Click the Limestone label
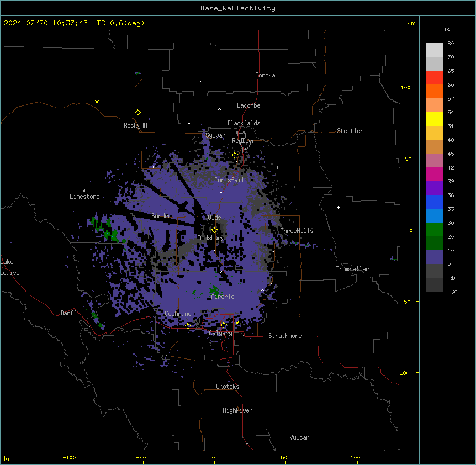 (x=84, y=197)
